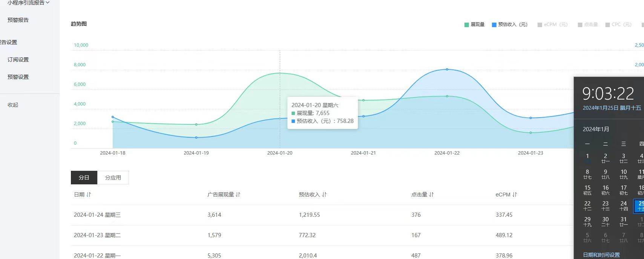Switch to 分应用 tab
The image size is (644, 259).
113,178
